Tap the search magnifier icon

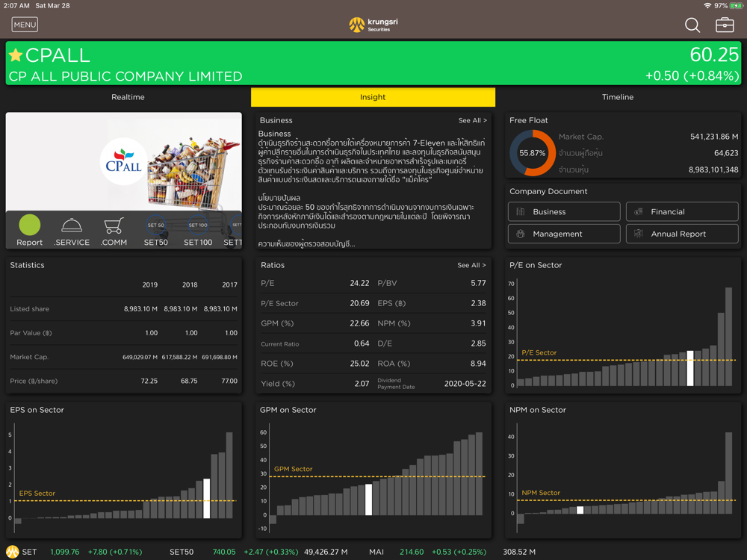tap(692, 25)
